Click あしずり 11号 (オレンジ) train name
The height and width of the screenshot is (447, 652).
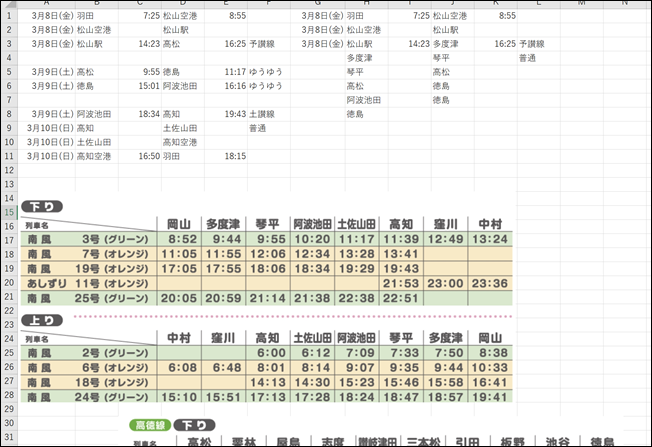click(88, 284)
